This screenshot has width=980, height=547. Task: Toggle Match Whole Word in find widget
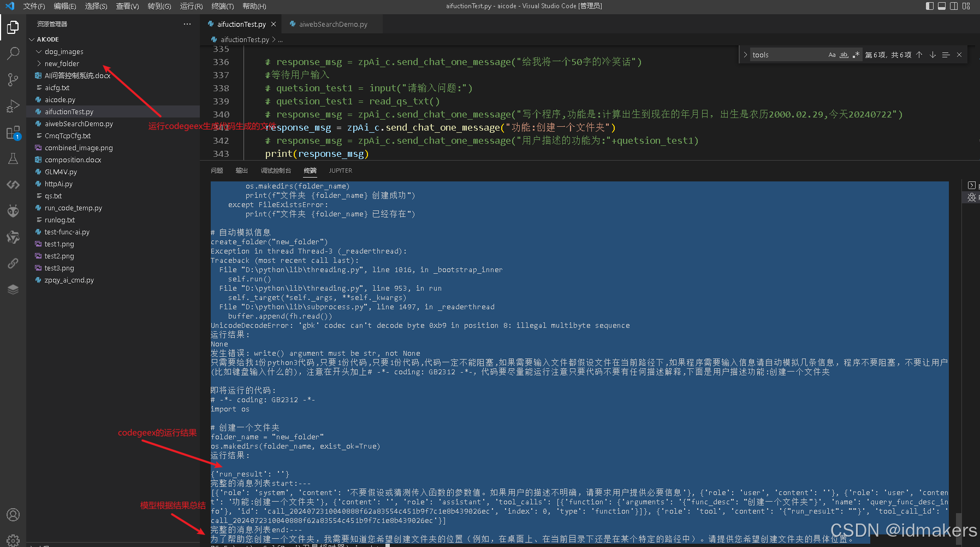pyautogui.click(x=844, y=55)
